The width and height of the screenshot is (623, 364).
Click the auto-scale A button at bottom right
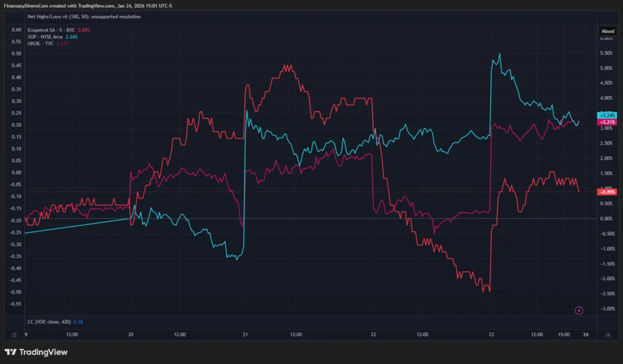coord(607,334)
